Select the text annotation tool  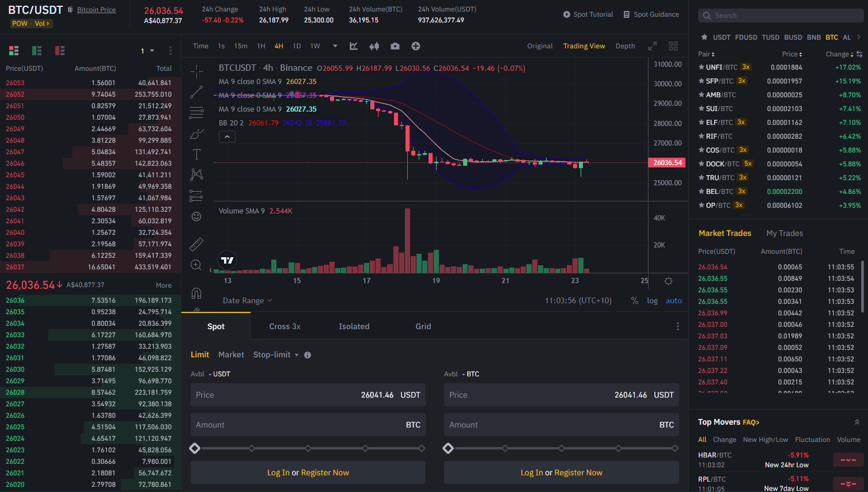196,154
